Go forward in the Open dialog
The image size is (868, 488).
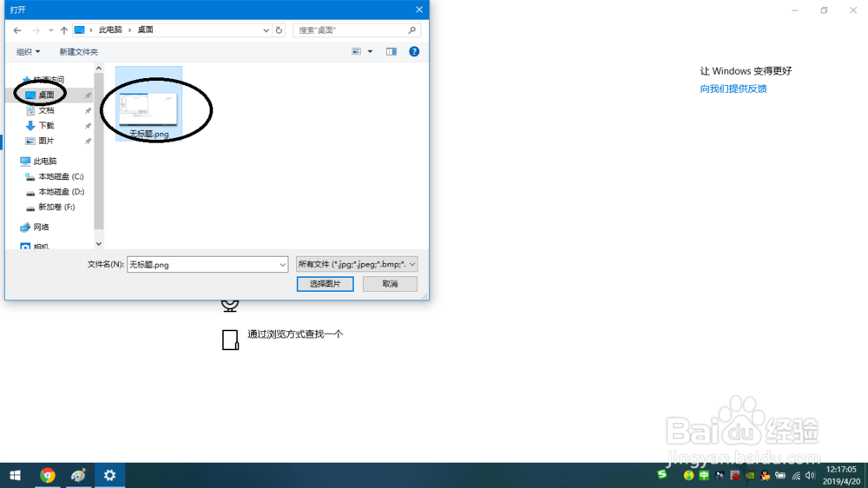pos(36,30)
